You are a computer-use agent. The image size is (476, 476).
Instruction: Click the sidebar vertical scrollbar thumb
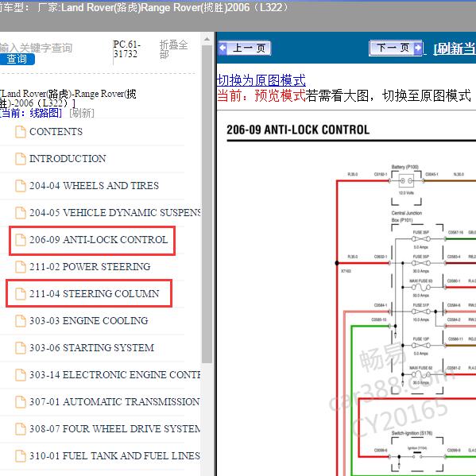tap(207, 204)
